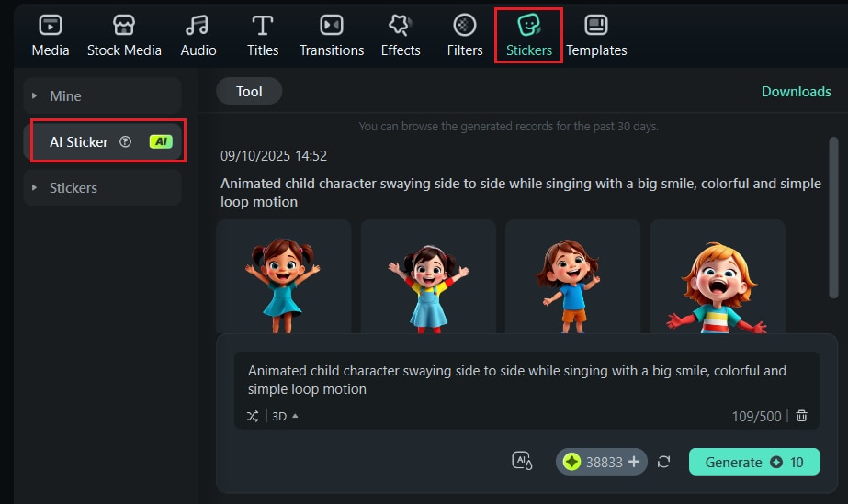The image size is (848, 504).
Task: Select the Stickers tab
Action: [x=528, y=36]
